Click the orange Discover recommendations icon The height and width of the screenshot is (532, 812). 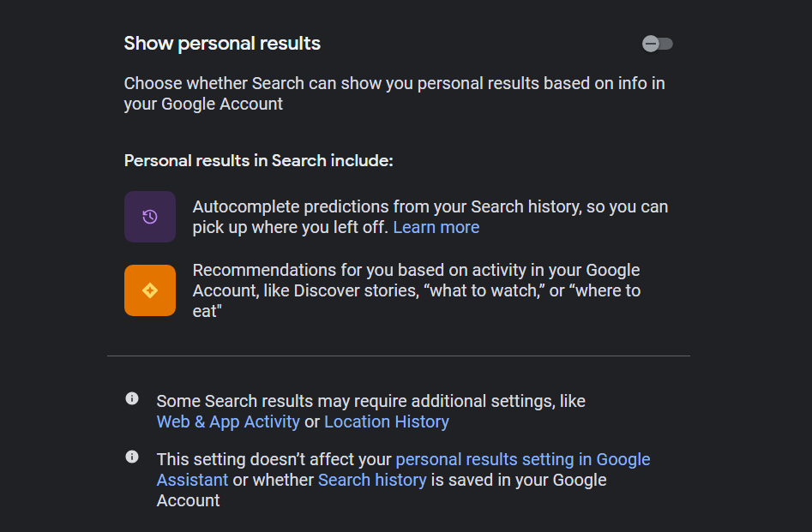(x=150, y=290)
